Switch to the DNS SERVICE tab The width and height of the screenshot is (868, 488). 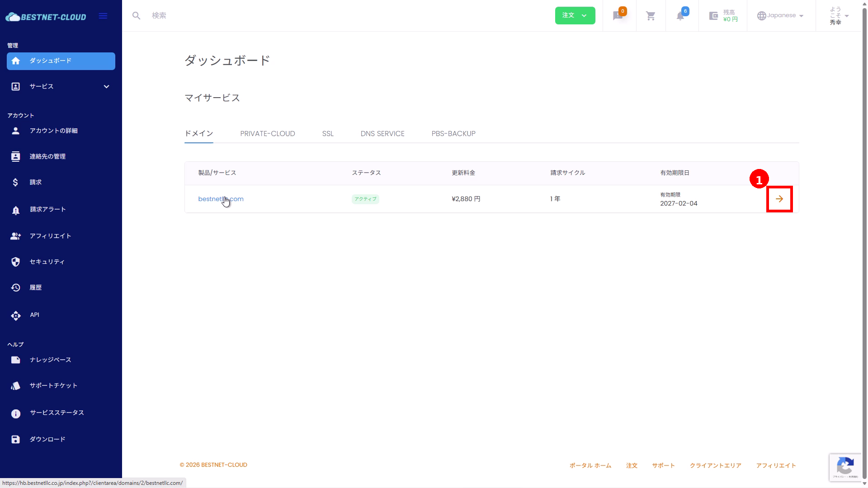[382, 134]
